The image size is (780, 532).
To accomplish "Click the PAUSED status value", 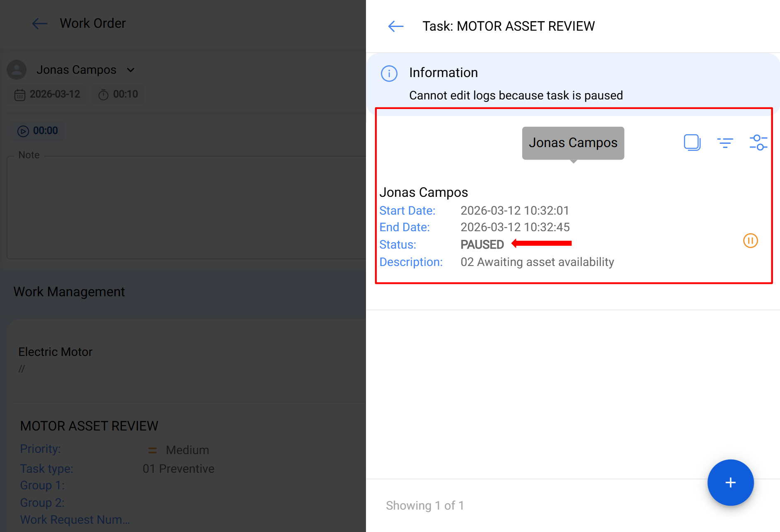I will [x=482, y=244].
